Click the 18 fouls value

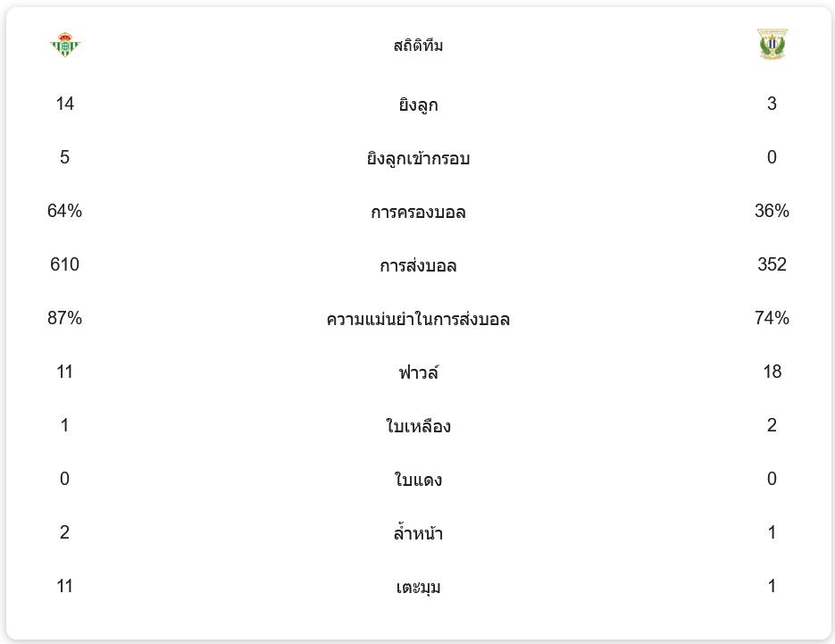coord(772,372)
